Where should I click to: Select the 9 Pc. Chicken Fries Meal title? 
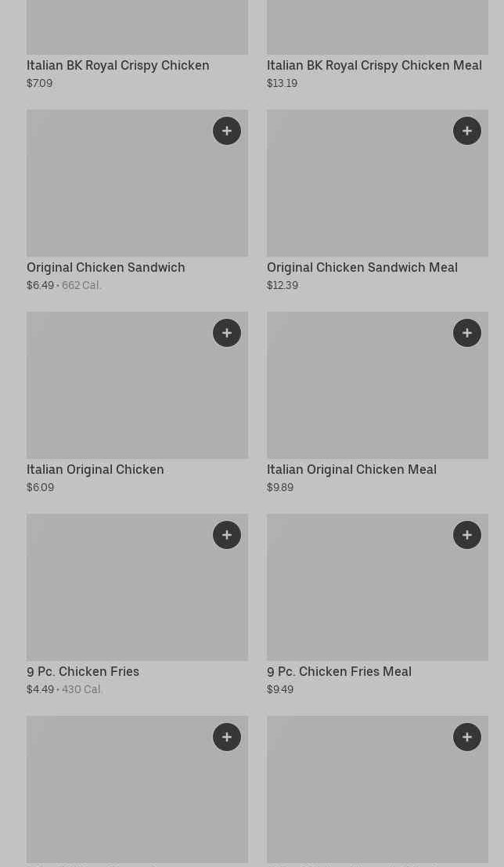point(339,671)
